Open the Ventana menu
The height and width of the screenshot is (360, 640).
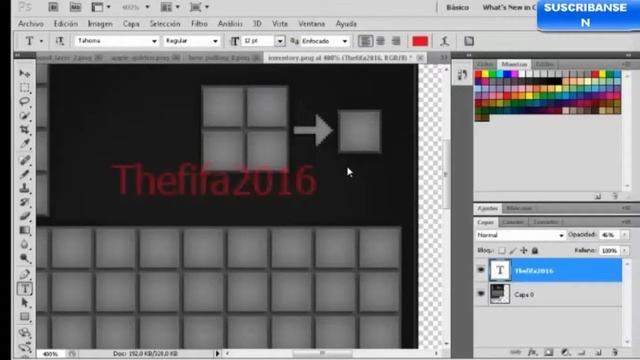click(x=311, y=24)
